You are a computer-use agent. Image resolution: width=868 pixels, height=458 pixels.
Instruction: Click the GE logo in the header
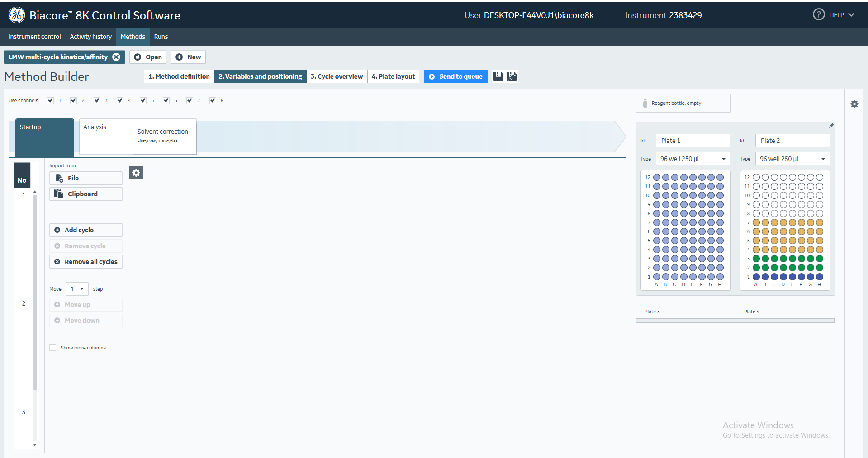[17, 15]
